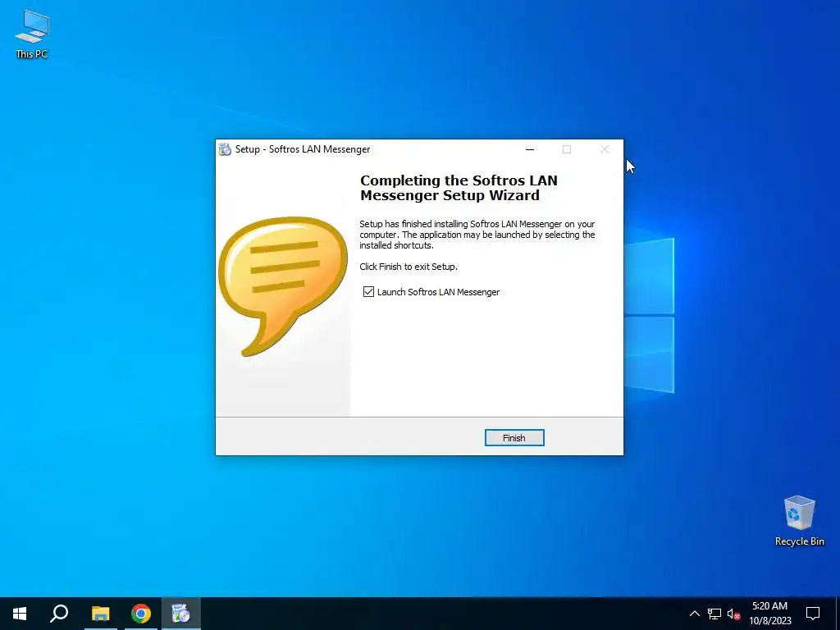Viewport: 840px width, 630px height.
Task: Click the Softros speech bubble logo image
Action: click(283, 286)
